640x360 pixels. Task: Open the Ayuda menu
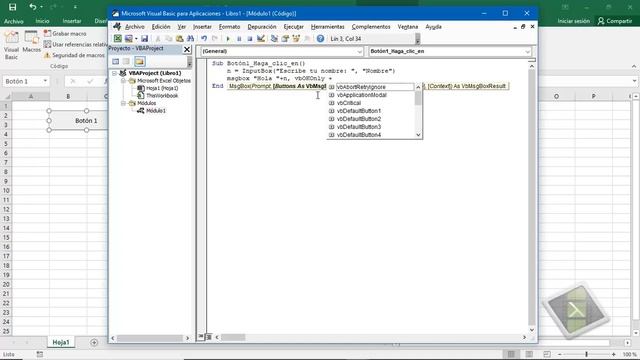[x=433, y=27]
